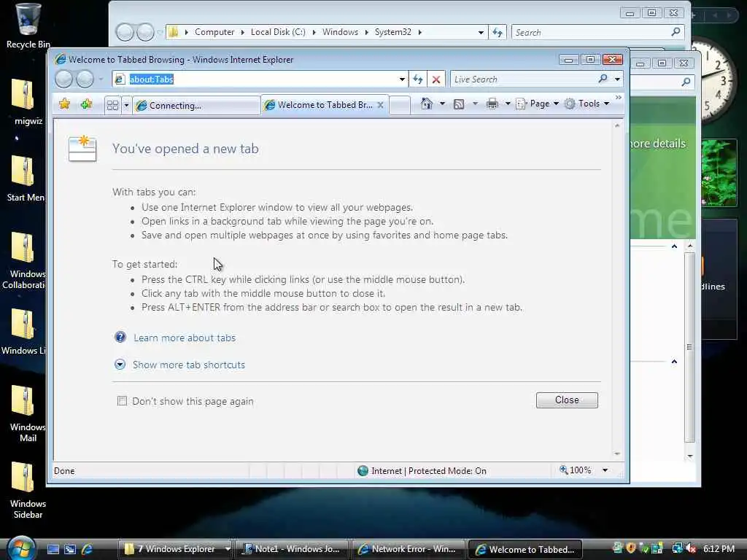Expand the address bar dropdown
This screenshot has height=560, width=747.
(403, 79)
